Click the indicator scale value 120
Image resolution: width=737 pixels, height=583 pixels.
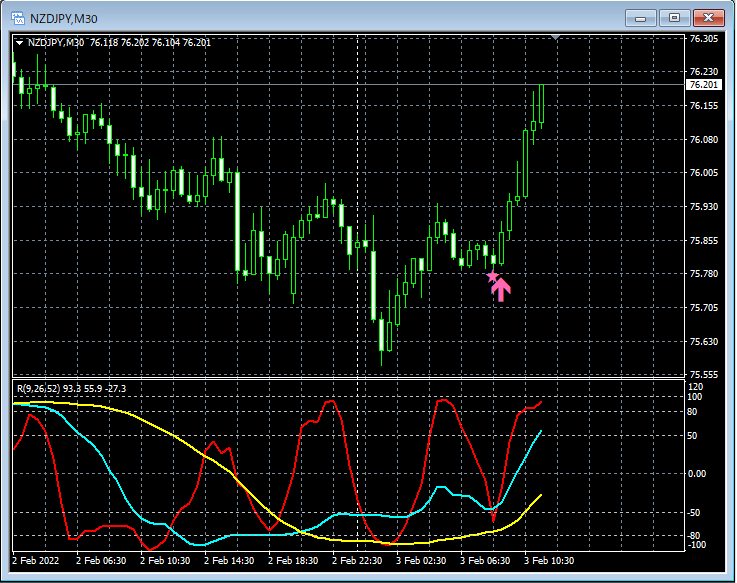(695, 386)
